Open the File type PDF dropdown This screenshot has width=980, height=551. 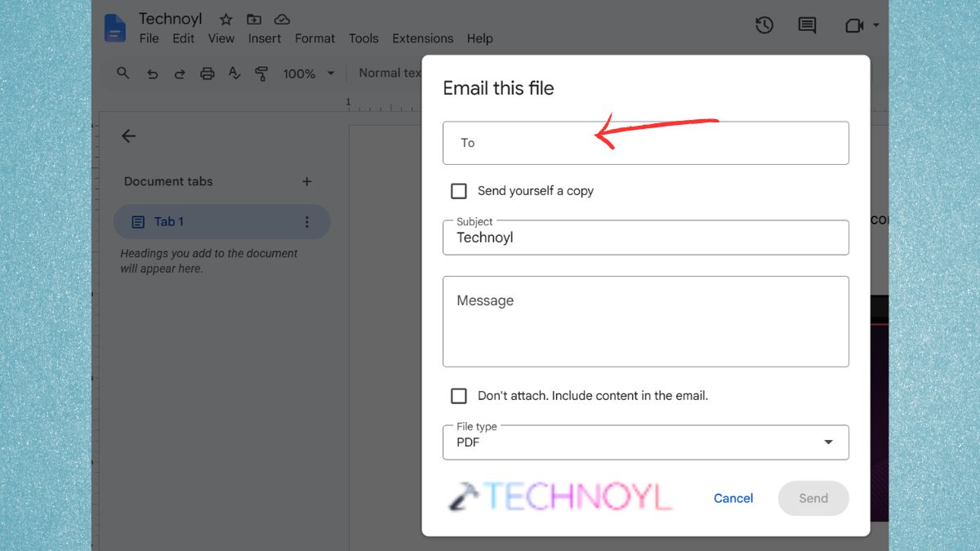click(646, 442)
